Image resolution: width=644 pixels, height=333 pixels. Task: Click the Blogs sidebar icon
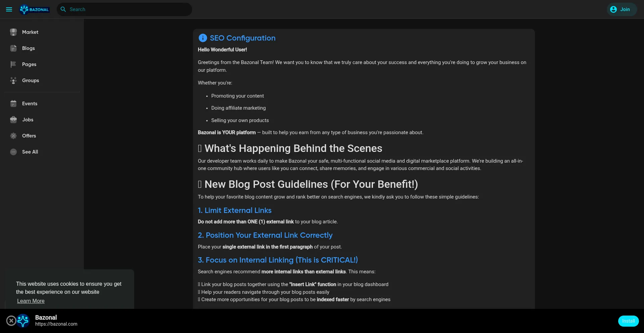coord(13,48)
